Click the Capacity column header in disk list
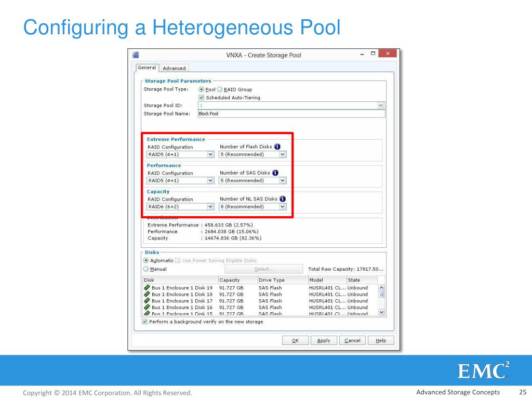The height and width of the screenshot is (399, 532). [238, 280]
